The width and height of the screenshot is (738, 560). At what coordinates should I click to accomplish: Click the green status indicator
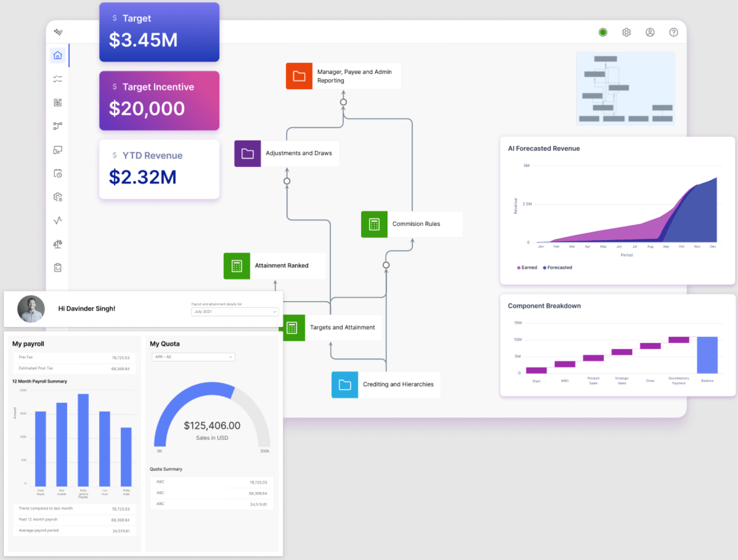pyautogui.click(x=603, y=32)
